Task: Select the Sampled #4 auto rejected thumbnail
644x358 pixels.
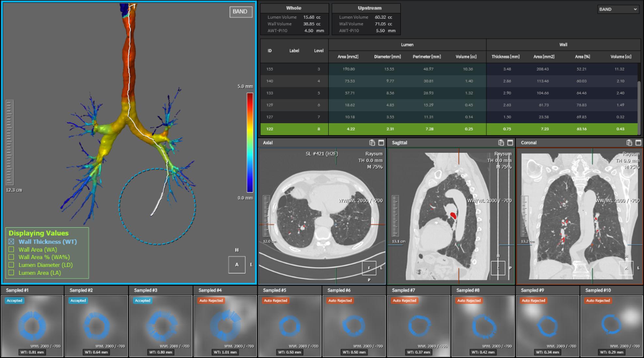Action: [225, 326]
